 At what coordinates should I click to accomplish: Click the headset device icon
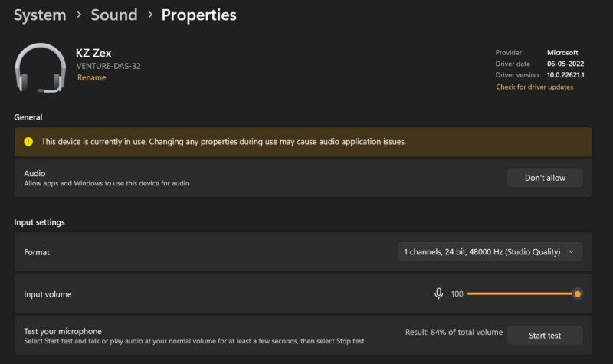tap(41, 69)
